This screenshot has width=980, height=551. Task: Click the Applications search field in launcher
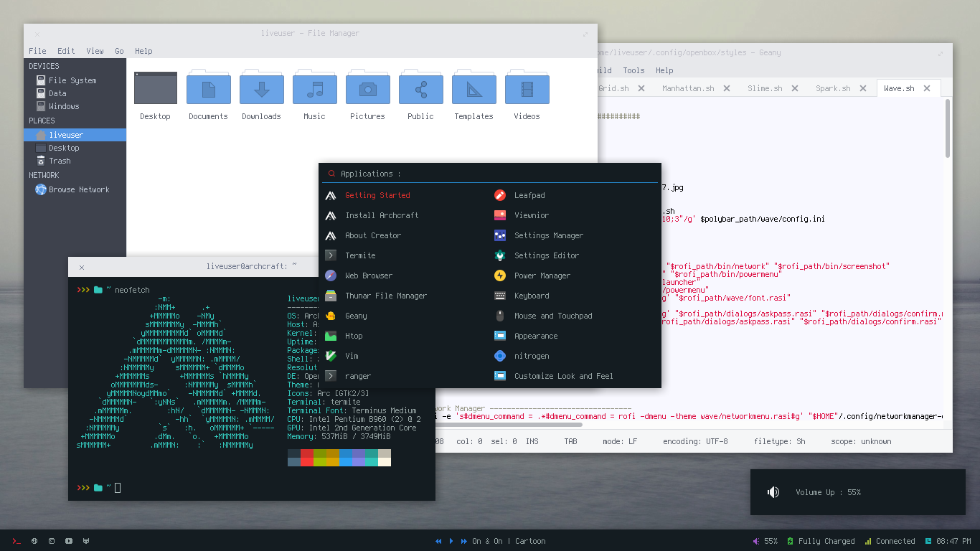(490, 174)
